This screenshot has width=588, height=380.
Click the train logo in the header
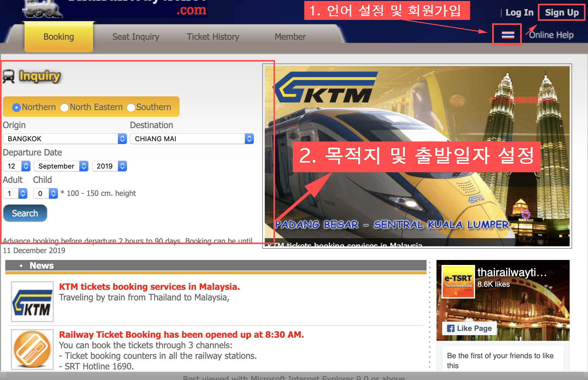pyautogui.click(x=42, y=9)
